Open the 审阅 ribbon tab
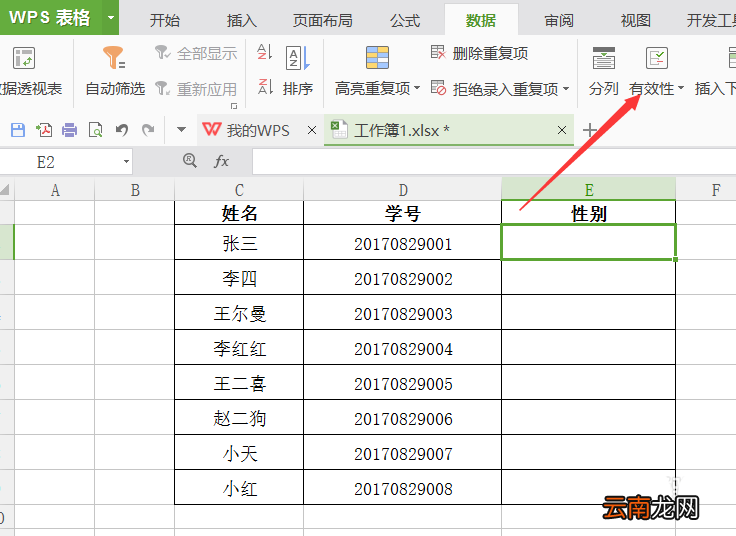 [559, 20]
